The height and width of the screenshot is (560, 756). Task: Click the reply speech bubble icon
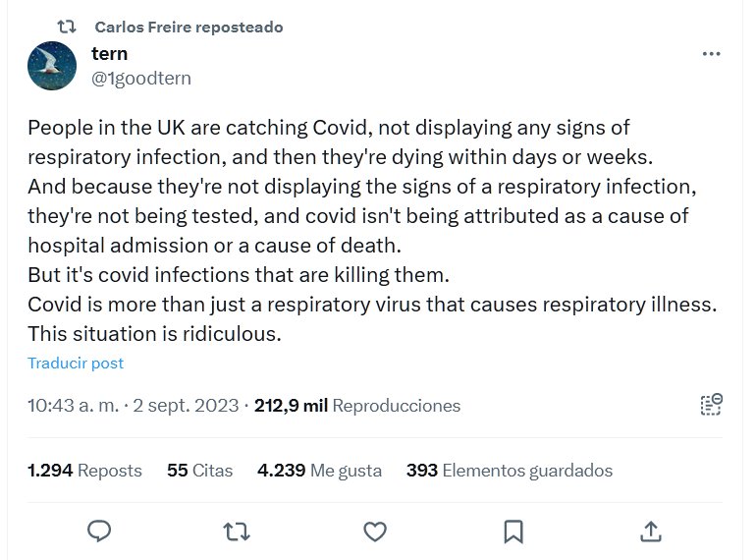point(99,532)
